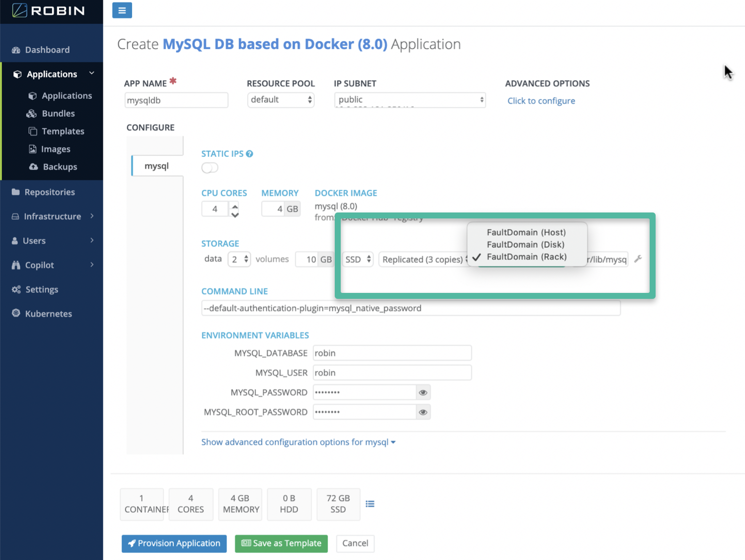
Task: Click the resource summary list icon
Action: tap(370, 504)
